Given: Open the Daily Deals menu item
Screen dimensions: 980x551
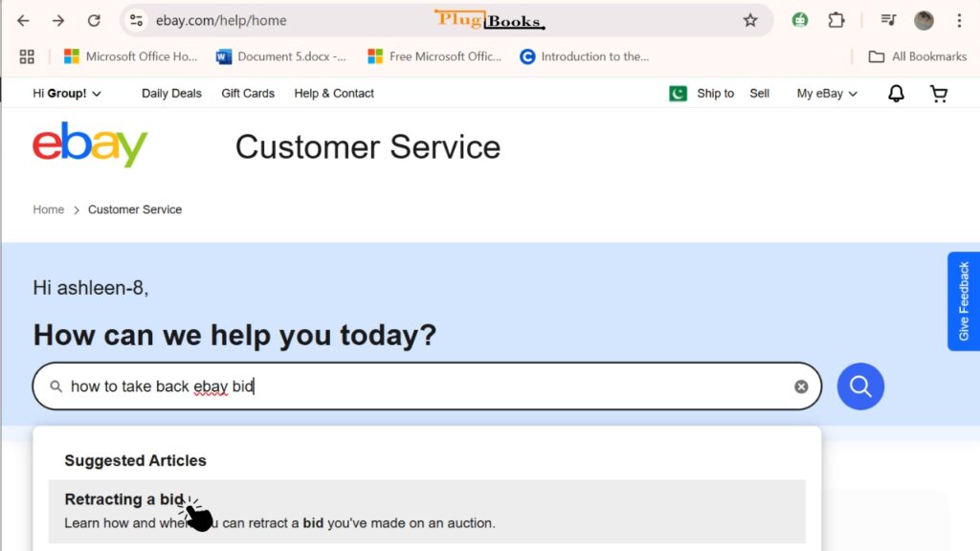Looking at the screenshot, I should (x=171, y=93).
